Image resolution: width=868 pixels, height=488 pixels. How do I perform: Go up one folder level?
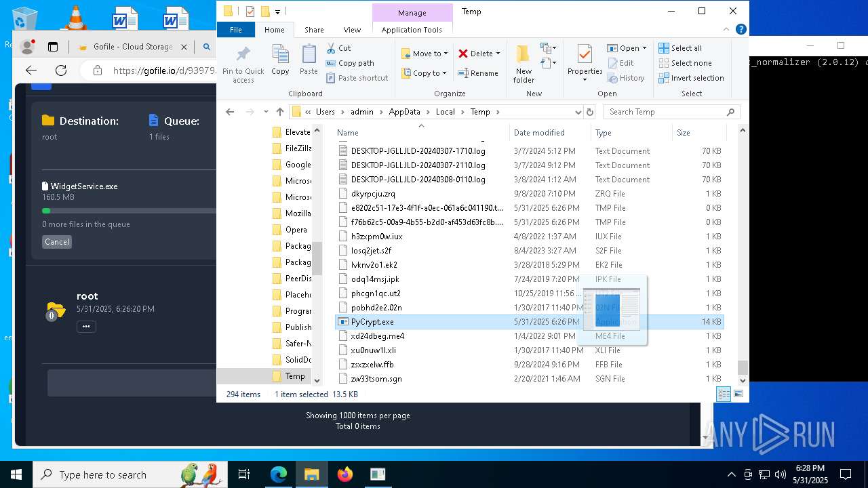tap(280, 112)
